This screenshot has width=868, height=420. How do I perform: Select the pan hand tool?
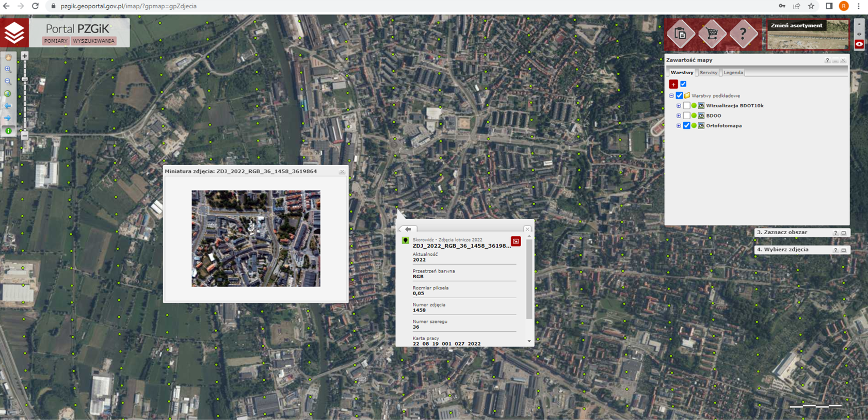point(8,57)
